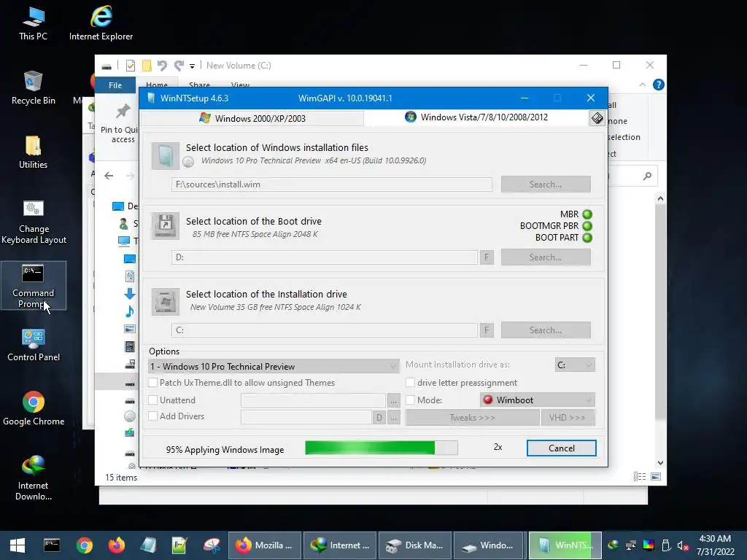
Task: Select Change Keyboard Layout desktop icon
Action: pyautogui.click(x=34, y=222)
